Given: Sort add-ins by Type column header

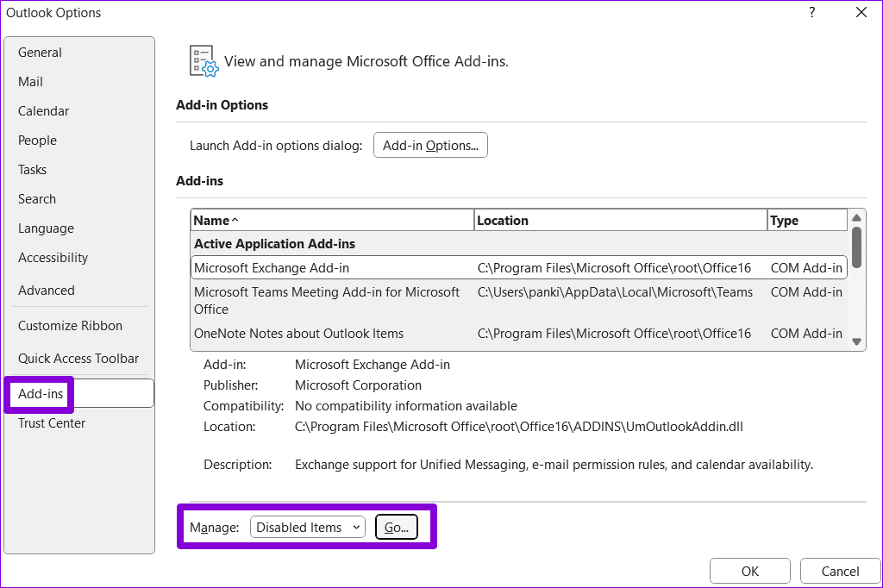Looking at the screenshot, I should pyautogui.click(x=807, y=220).
